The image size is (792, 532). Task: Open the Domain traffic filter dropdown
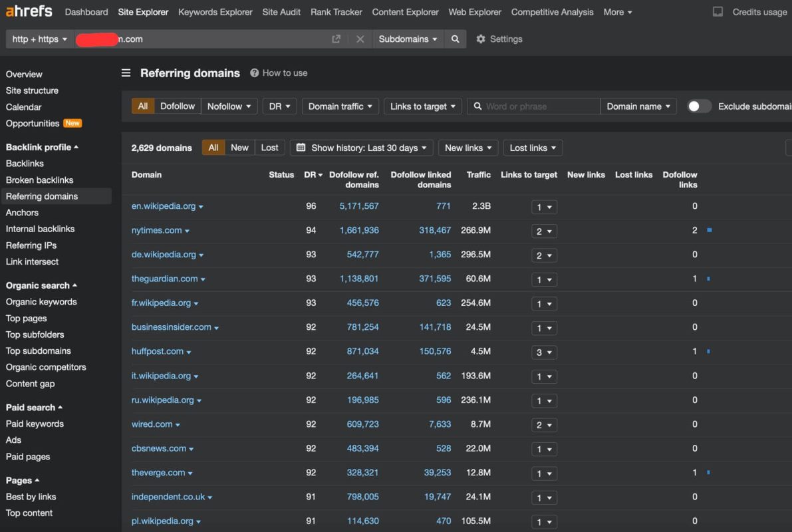(340, 106)
